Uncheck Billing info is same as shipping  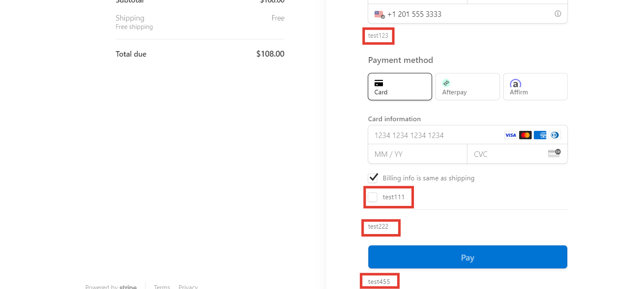pyautogui.click(x=373, y=178)
